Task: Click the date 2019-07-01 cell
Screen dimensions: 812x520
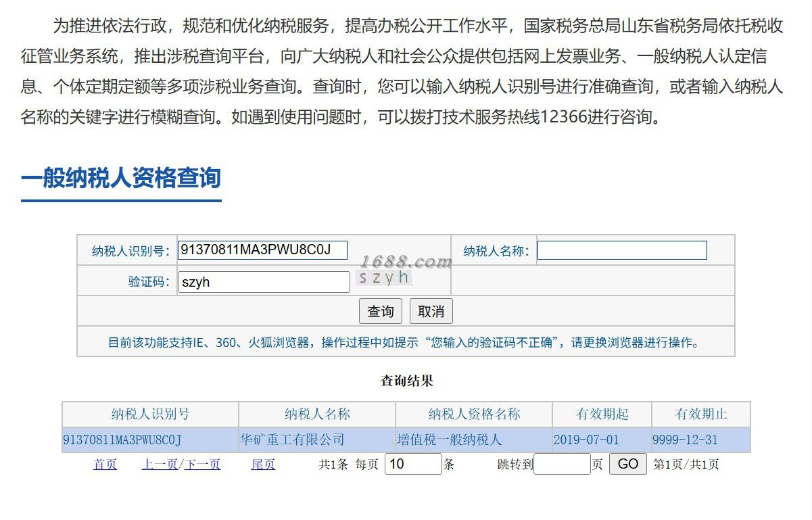Action: point(602,440)
